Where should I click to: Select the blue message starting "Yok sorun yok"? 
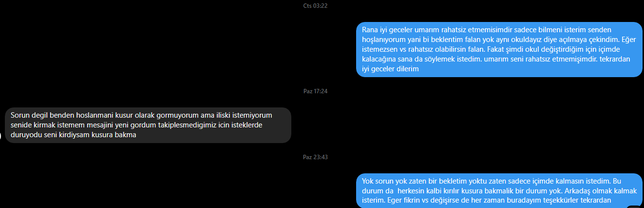499,190
